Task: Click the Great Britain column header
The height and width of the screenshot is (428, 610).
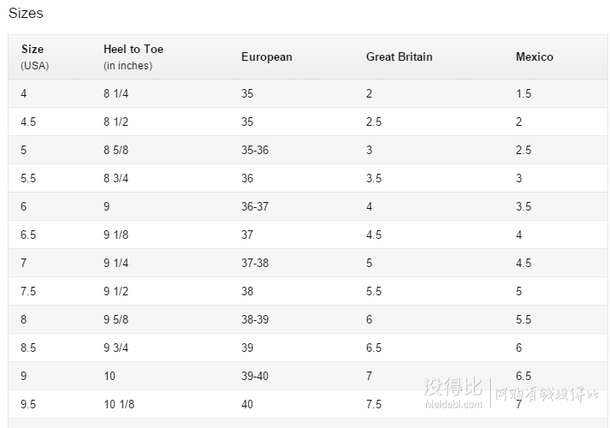Action: (399, 57)
